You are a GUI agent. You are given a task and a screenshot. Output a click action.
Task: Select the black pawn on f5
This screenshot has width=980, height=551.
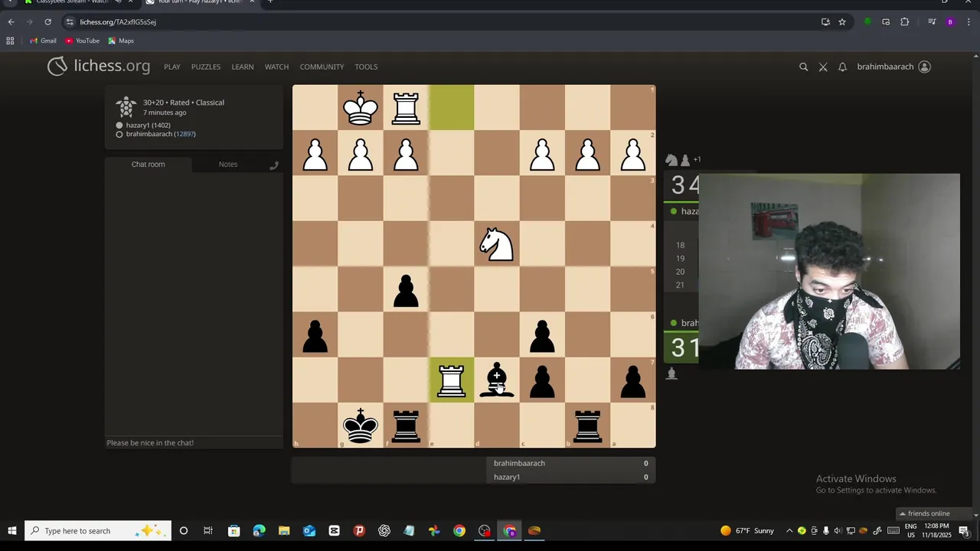406,290
